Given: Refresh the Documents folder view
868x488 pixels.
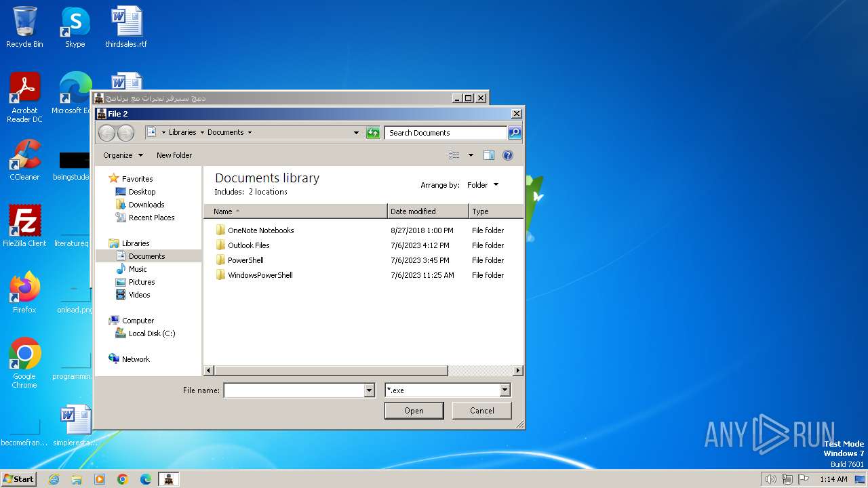Looking at the screenshot, I should tap(373, 133).
